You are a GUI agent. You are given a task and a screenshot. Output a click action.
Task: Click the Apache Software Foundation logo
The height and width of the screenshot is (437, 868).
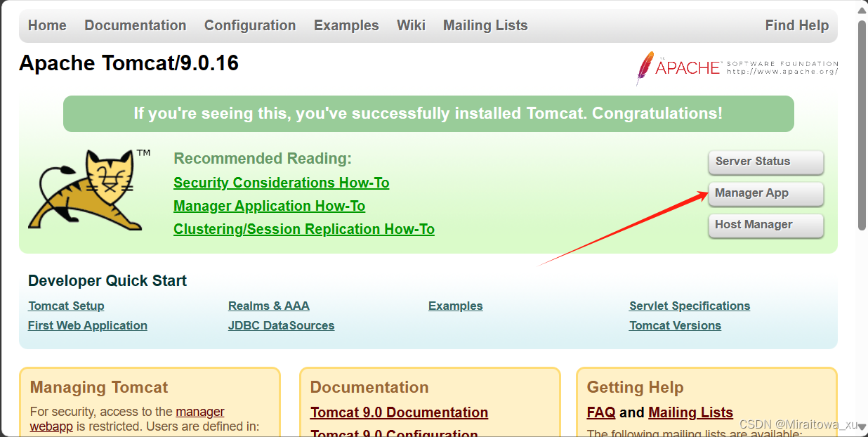[737, 68]
